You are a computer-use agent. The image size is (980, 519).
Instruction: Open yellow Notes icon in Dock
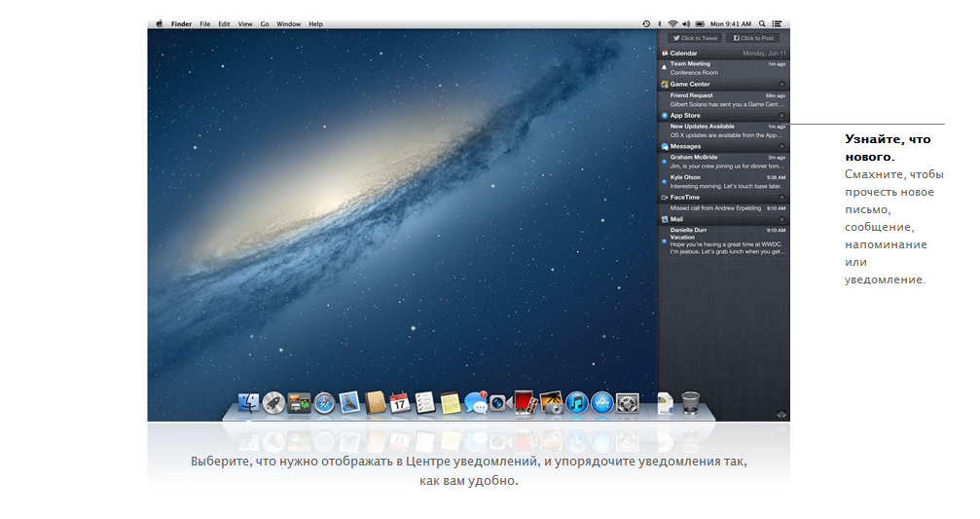(450, 403)
